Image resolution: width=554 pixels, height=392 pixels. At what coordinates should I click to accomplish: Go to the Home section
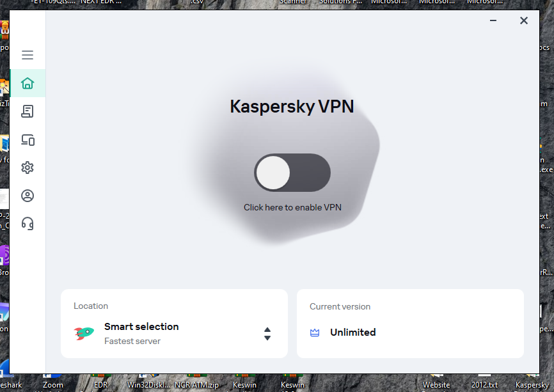28,83
